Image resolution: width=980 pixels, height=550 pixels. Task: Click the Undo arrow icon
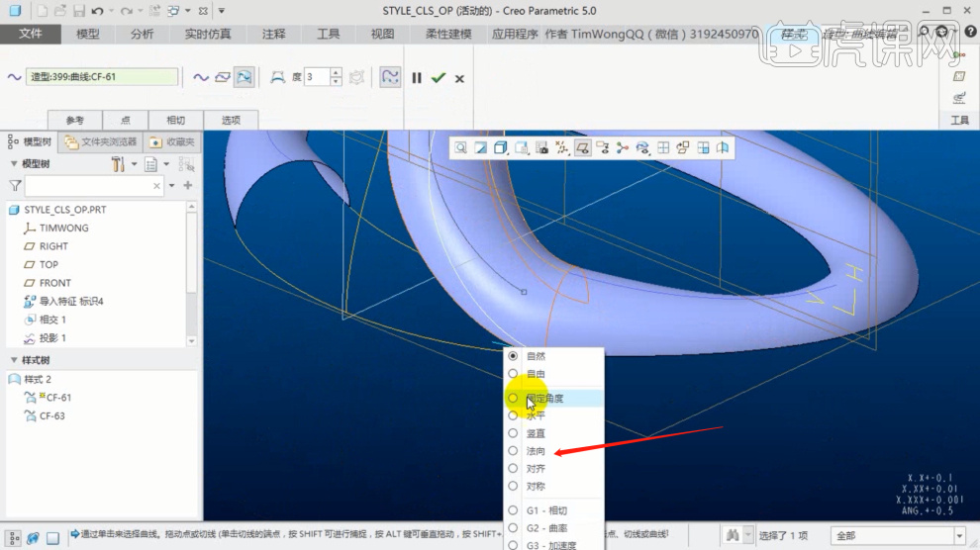coord(97,11)
